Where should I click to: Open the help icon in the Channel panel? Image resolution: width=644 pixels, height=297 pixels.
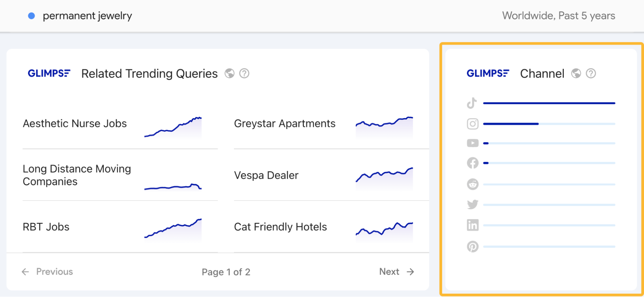pyautogui.click(x=591, y=73)
